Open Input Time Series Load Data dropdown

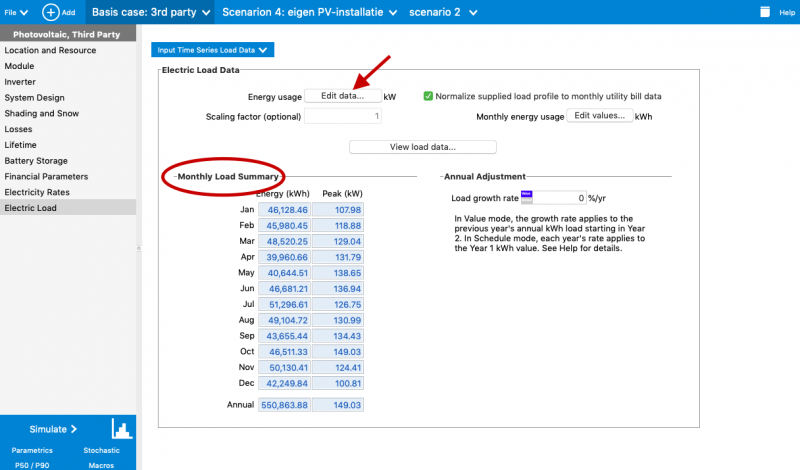coord(212,49)
